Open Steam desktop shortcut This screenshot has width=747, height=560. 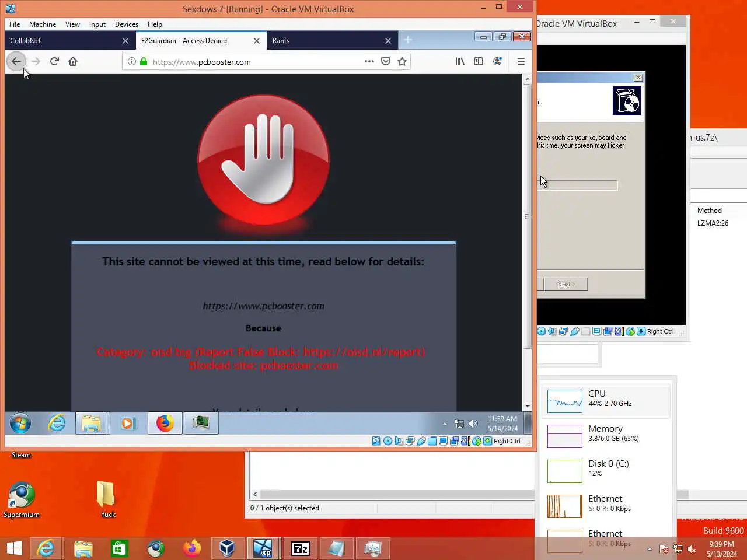pos(21,455)
